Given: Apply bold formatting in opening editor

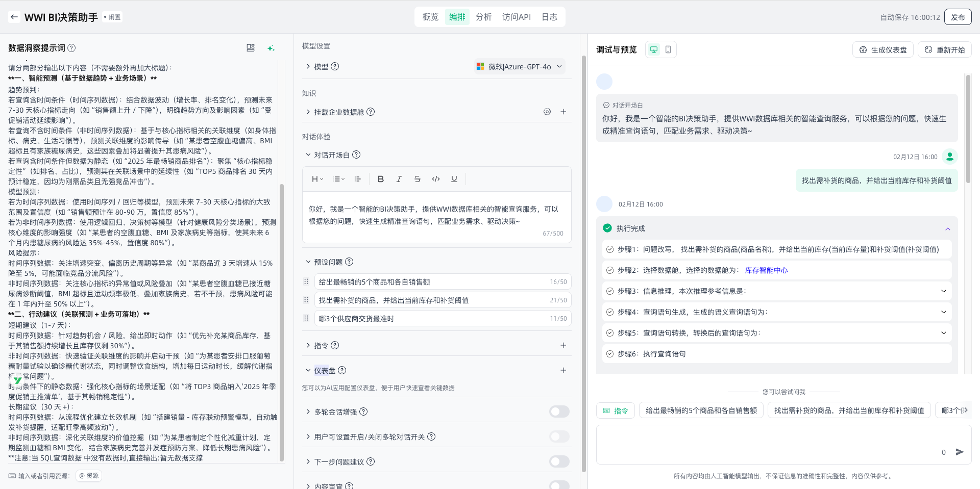Looking at the screenshot, I should (x=380, y=179).
